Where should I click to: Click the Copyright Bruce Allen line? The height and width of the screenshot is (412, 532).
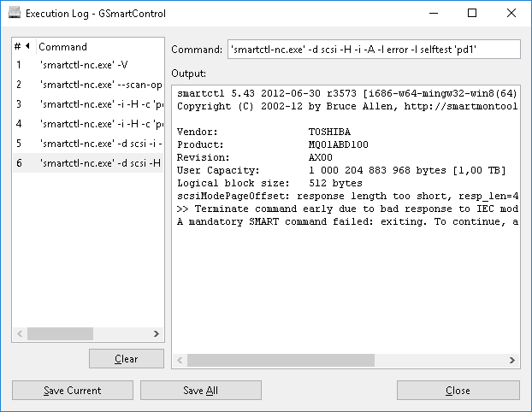(x=347, y=106)
